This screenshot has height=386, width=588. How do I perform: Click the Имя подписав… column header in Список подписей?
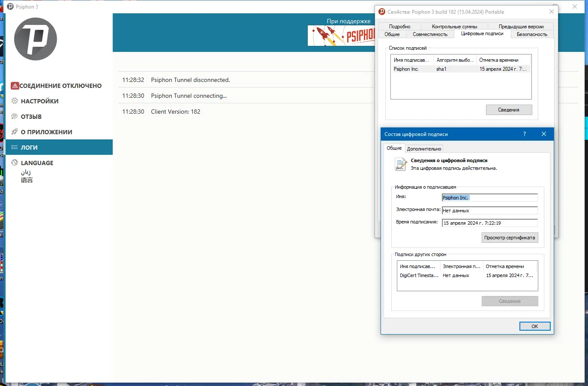[412, 60]
